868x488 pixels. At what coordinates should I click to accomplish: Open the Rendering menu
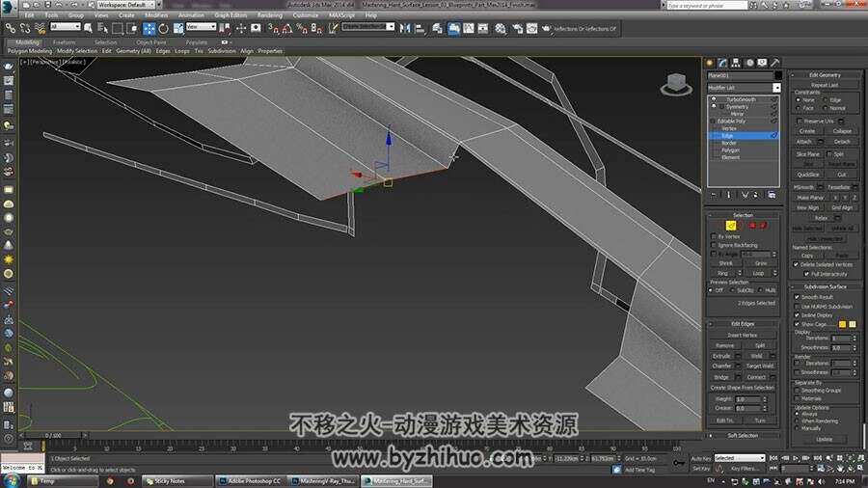[x=270, y=15]
